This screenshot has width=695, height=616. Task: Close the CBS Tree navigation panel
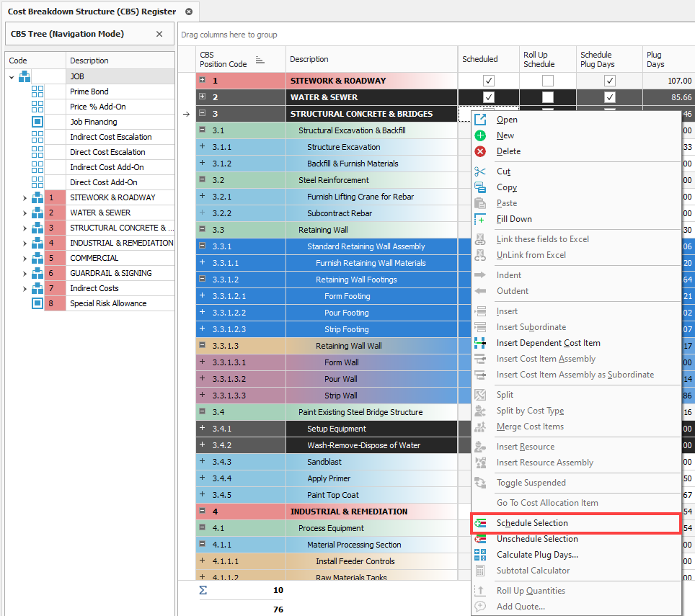pyautogui.click(x=159, y=34)
